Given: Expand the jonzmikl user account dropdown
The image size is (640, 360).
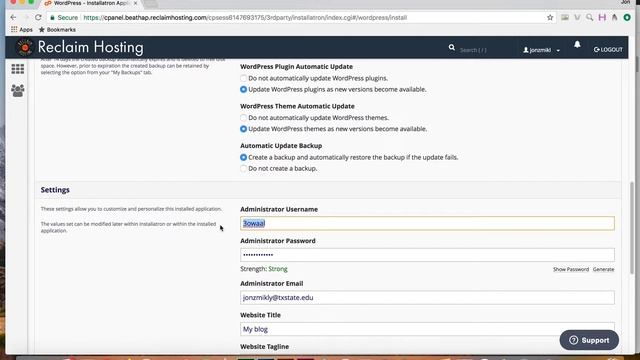Looking at the screenshot, I should coord(542,50).
